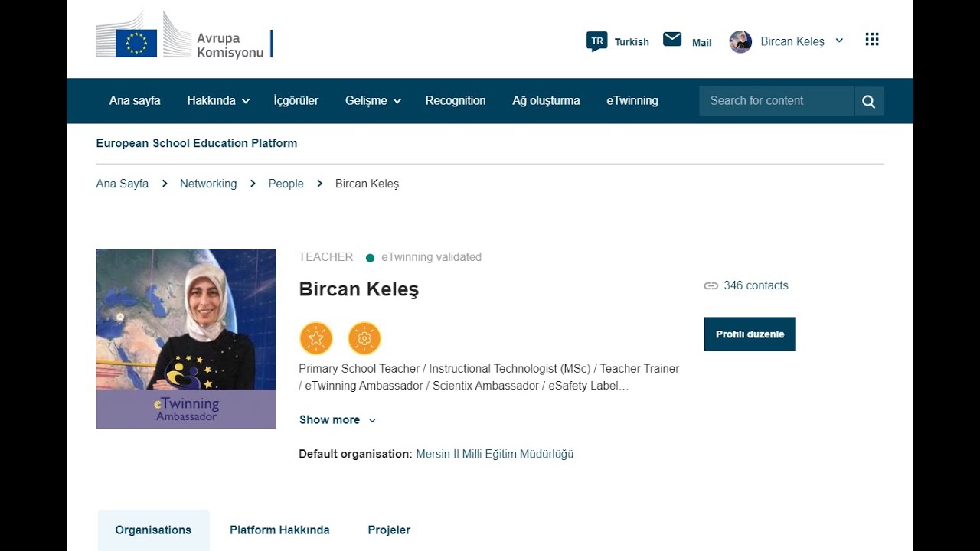Click the magnifier search button
Viewport: 980px width, 551px height.
pos(869,101)
